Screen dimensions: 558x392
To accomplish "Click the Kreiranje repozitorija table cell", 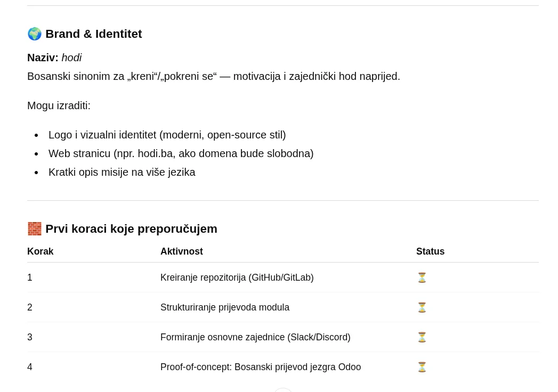I will 237,277.
